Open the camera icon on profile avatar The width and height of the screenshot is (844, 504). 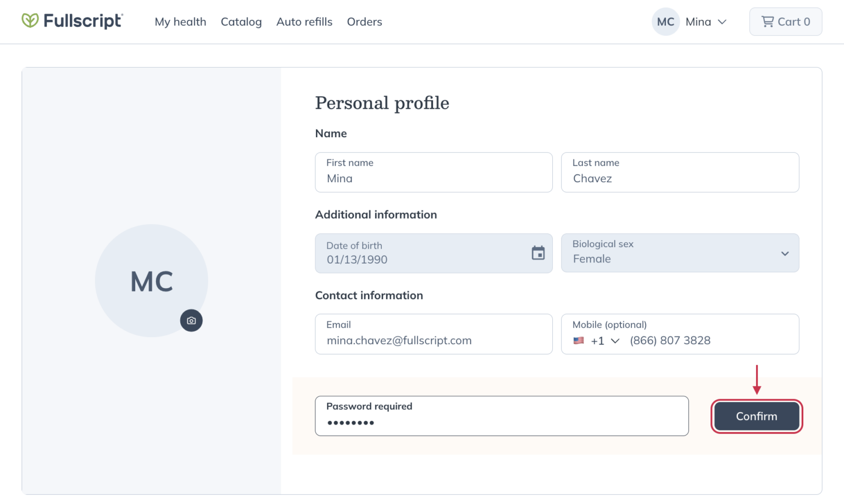pos(191,320)
